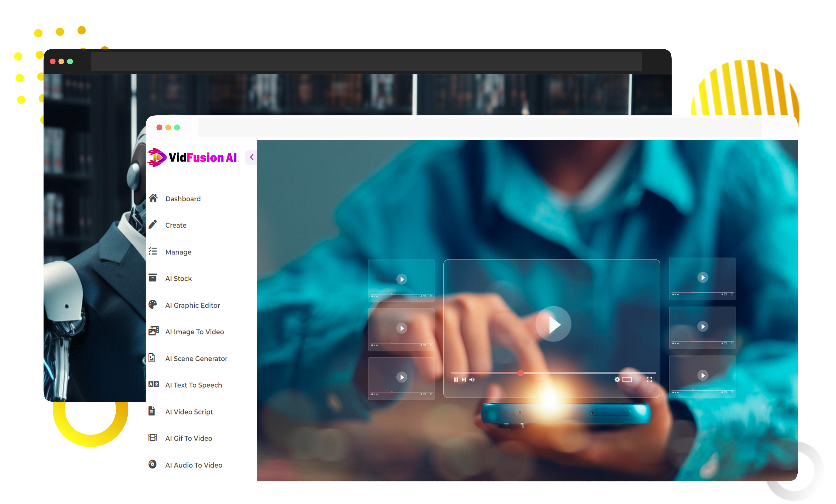This screenshot has height=504, width=836.
Task: Click the AI Text To Speech icon
Action: (x=153, y=384)
